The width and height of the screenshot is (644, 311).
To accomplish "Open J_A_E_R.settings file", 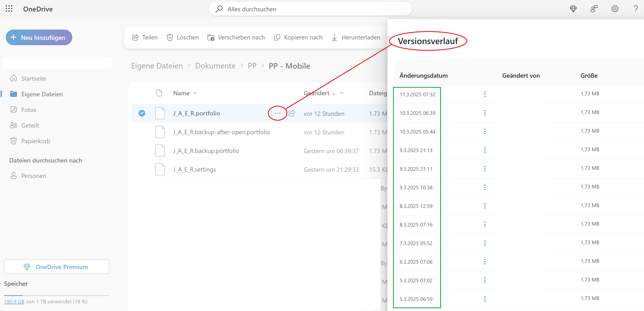I will point(194,169).
